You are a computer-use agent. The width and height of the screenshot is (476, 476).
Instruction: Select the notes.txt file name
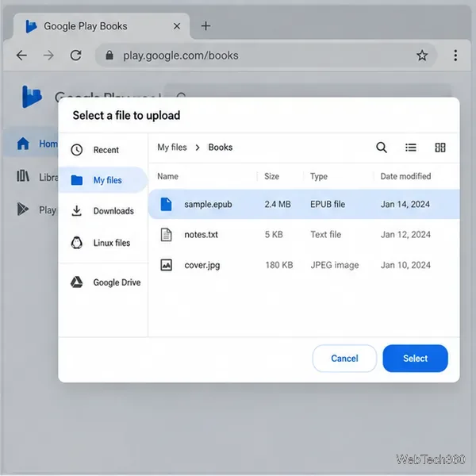[x=201, y=235]
